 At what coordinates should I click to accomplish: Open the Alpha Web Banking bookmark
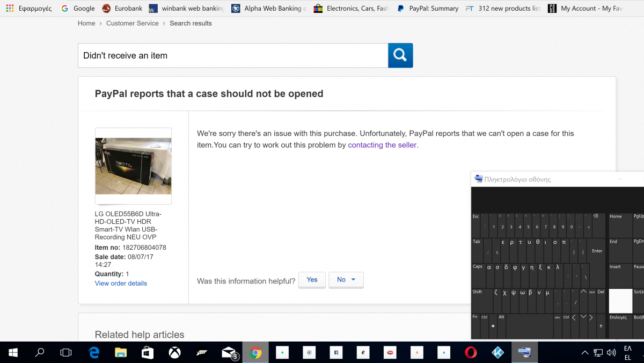pos(269,8)
